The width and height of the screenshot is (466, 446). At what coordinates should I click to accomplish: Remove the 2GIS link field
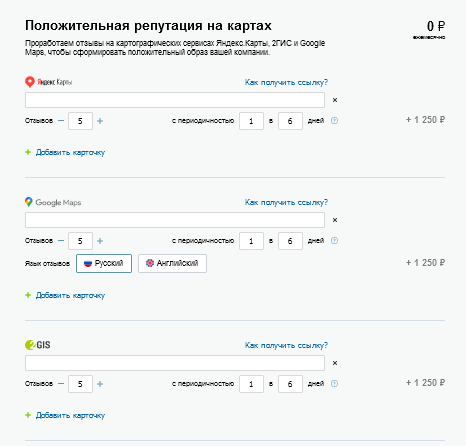(x=335, y=363)
